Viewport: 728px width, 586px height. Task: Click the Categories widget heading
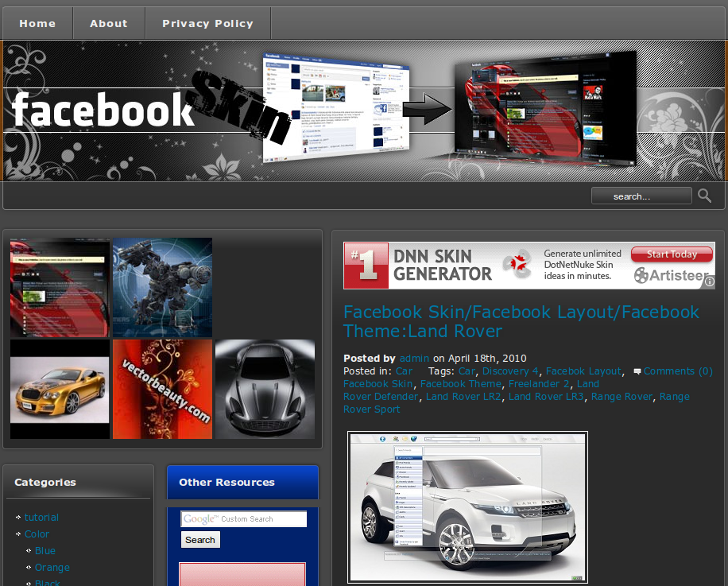click(x=45, y=482)
